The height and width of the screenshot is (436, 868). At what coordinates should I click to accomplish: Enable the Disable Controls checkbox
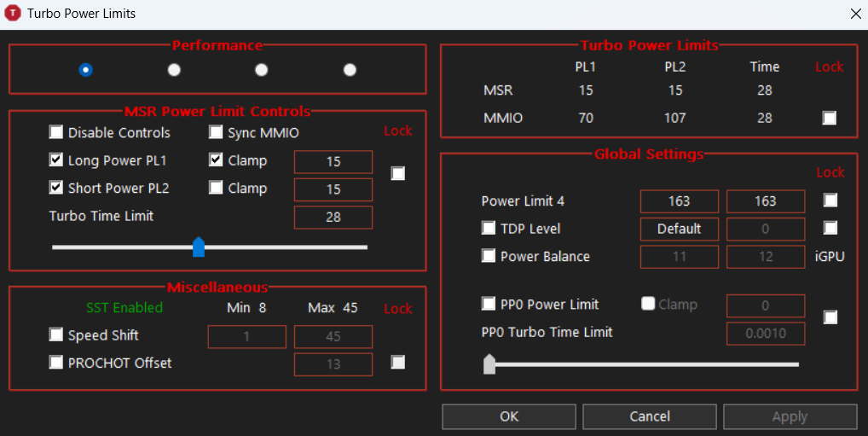(x=56, y=132)
